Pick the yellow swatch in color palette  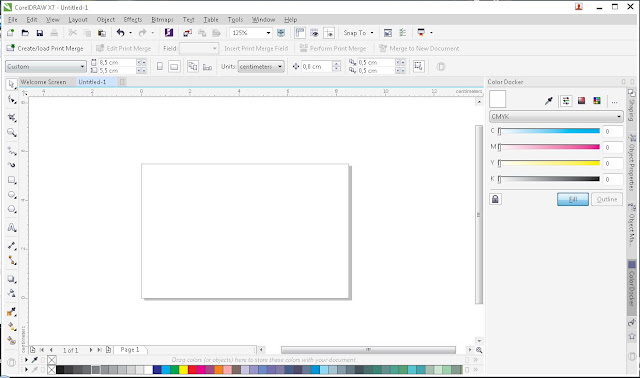[x=184, y=370]
